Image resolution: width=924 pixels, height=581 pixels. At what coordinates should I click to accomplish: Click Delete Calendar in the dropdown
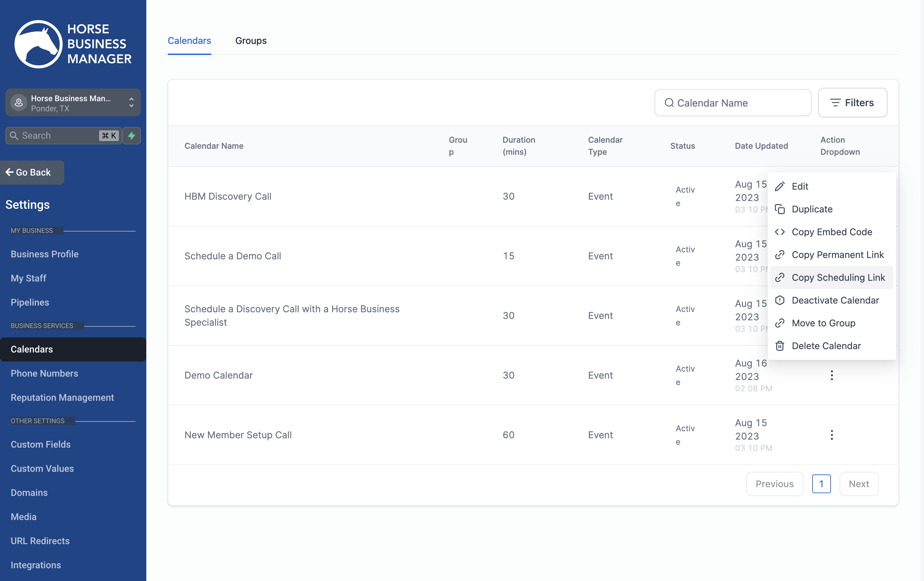(x=832, y=345)
